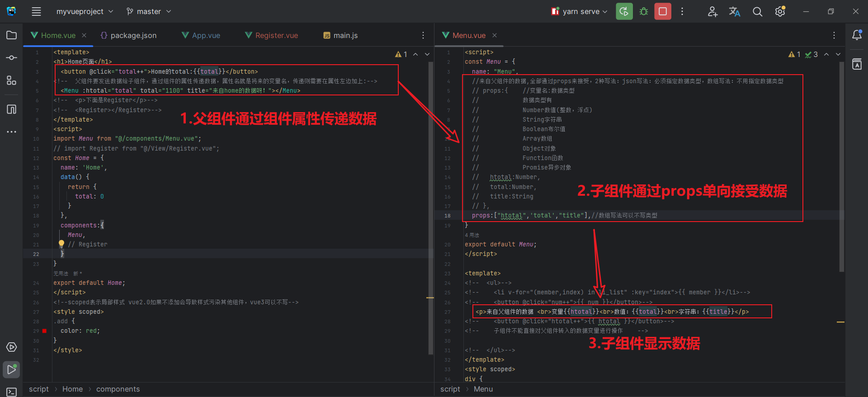Open Code With Me user icon

click(x=712, y=12)
